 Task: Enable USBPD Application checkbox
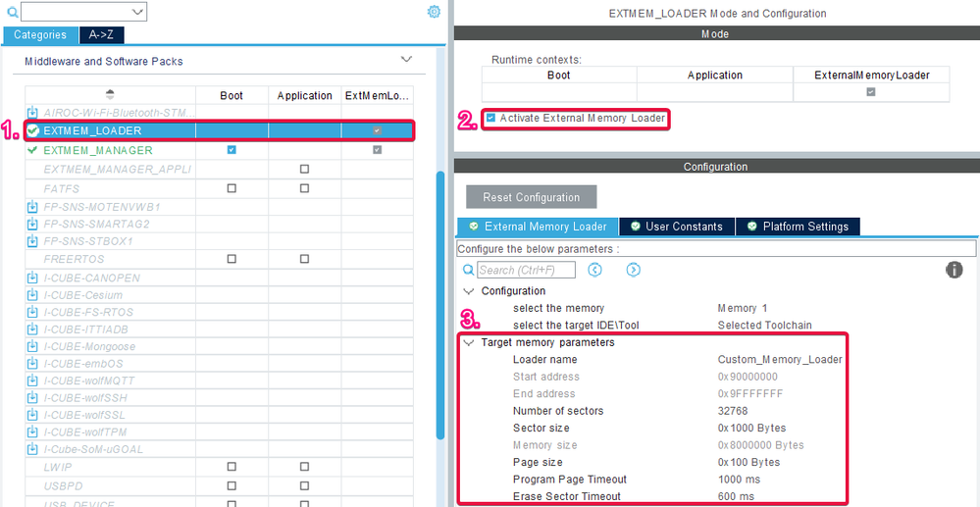pos(304,485)
